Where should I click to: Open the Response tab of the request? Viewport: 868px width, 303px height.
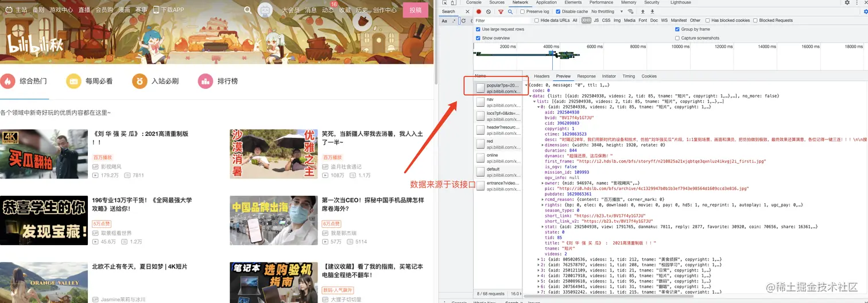[586, 76]
